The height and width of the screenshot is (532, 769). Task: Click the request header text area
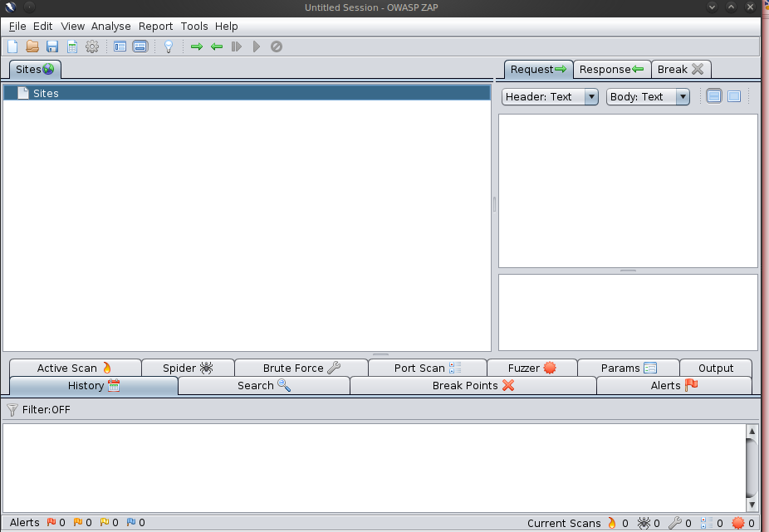tap(628, 191)
